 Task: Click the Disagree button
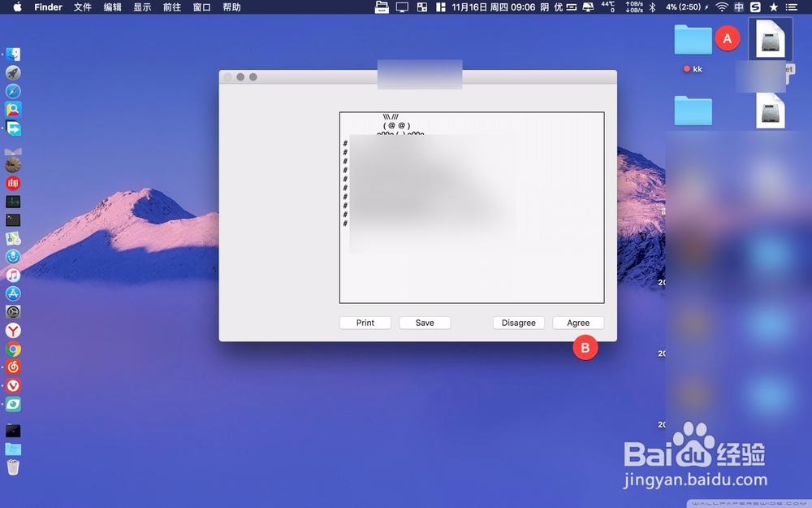518,323
